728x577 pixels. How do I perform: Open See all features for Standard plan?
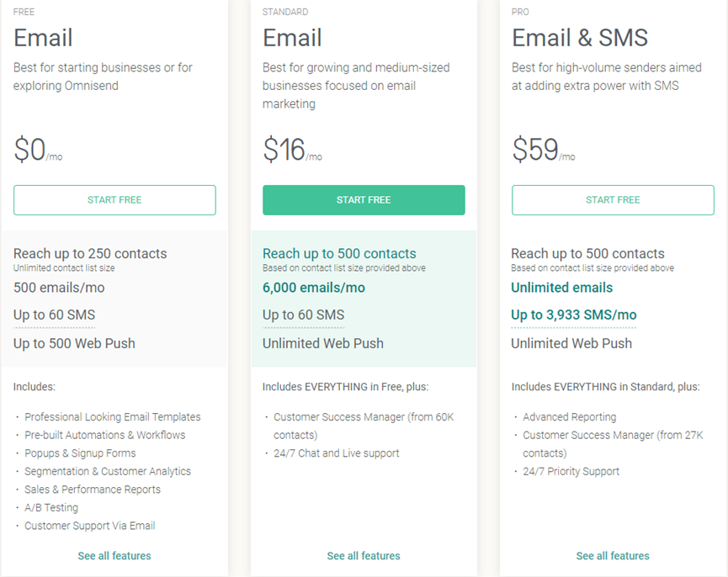point(364,556)
